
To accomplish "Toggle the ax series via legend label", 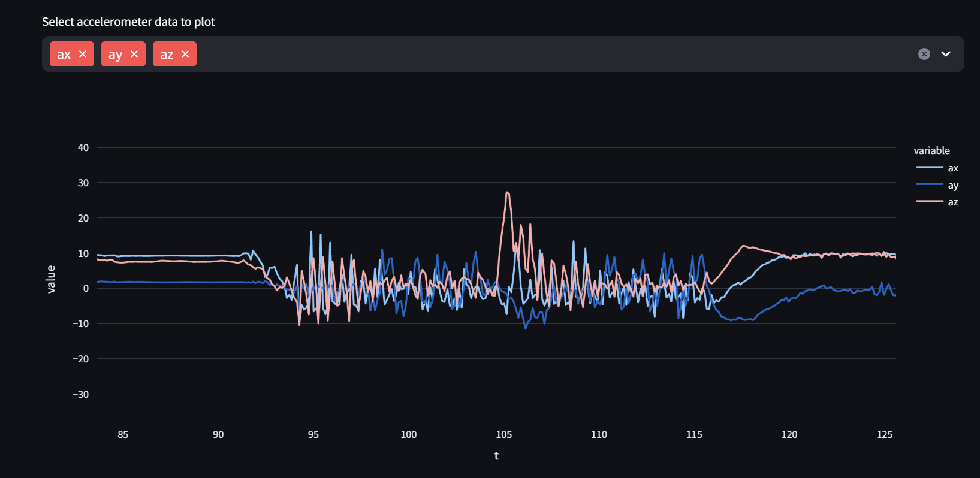I will click(953, 168).
